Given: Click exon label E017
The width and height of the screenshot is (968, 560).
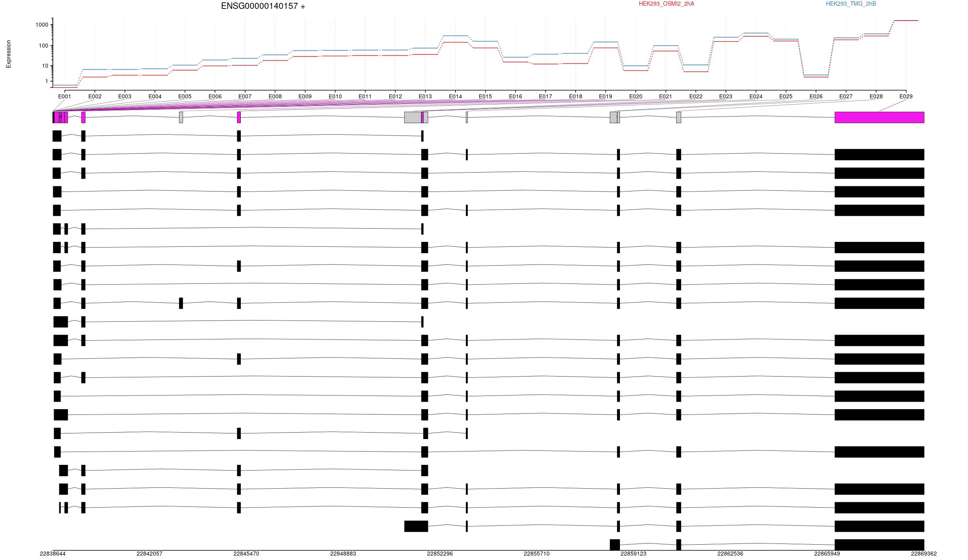Looking at the screenshot, I should (x=545, y=96).
